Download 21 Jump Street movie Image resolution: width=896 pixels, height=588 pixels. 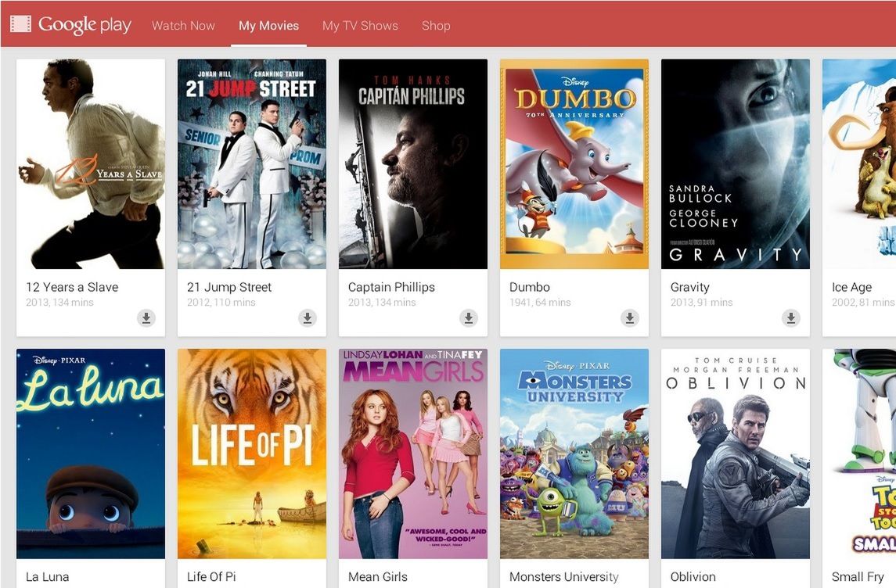coord(308,317)
